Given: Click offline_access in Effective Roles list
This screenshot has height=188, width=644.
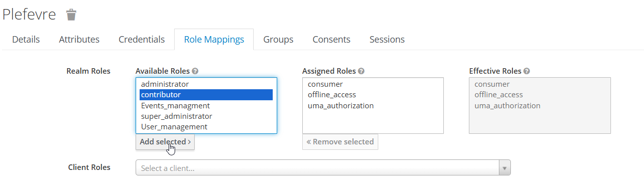Looking at the screenshot, I should 539,95.
